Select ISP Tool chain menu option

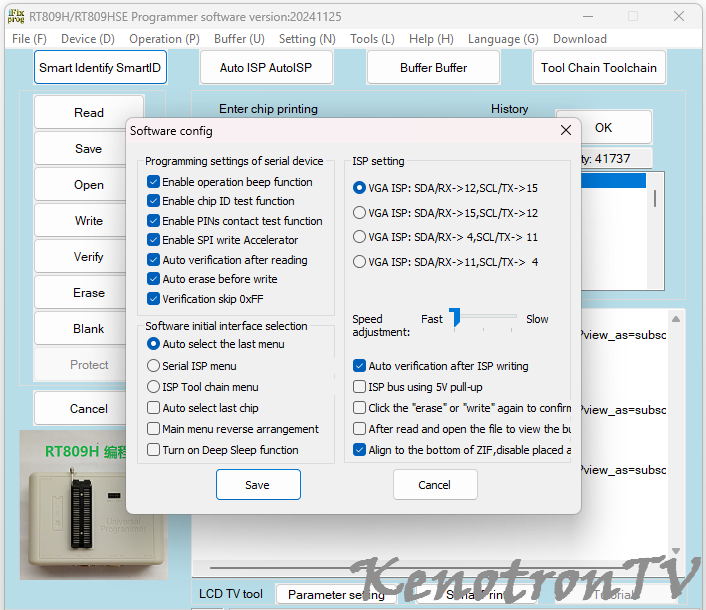coord(153,387)
